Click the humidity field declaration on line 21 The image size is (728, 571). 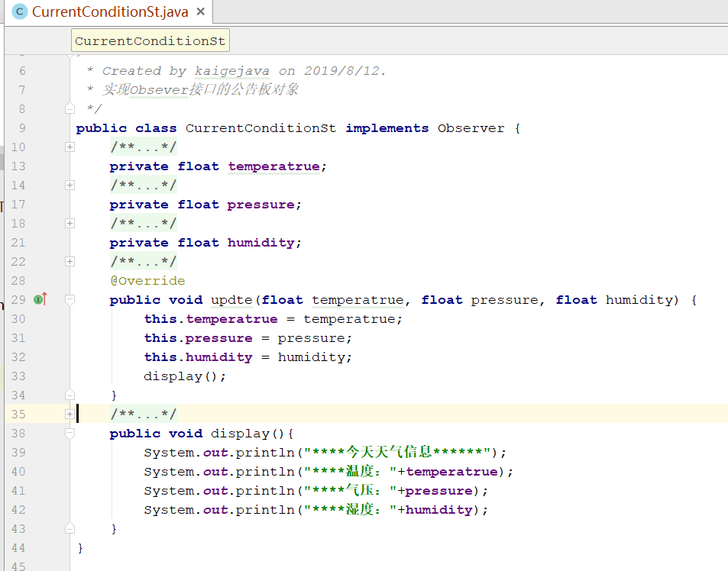(x=261, y=243)
